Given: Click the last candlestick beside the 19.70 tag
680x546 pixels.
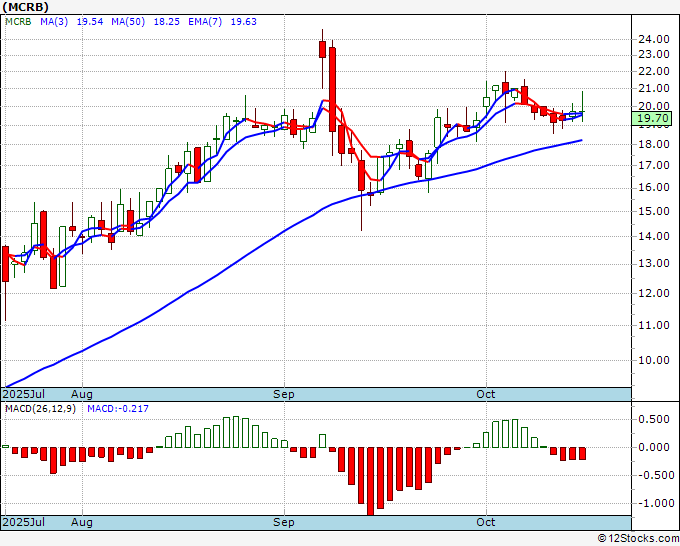Looking at the screenshot, I should pos(582,107).
